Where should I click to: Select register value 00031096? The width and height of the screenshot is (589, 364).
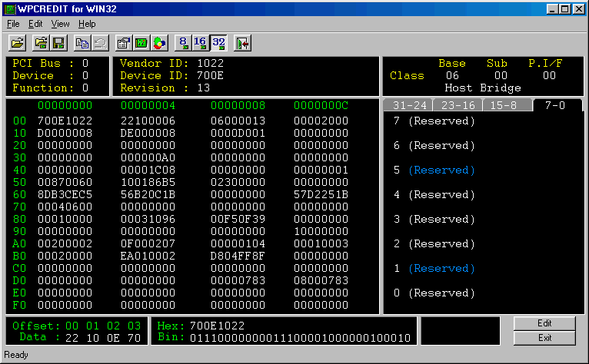[x=148, y=219]
